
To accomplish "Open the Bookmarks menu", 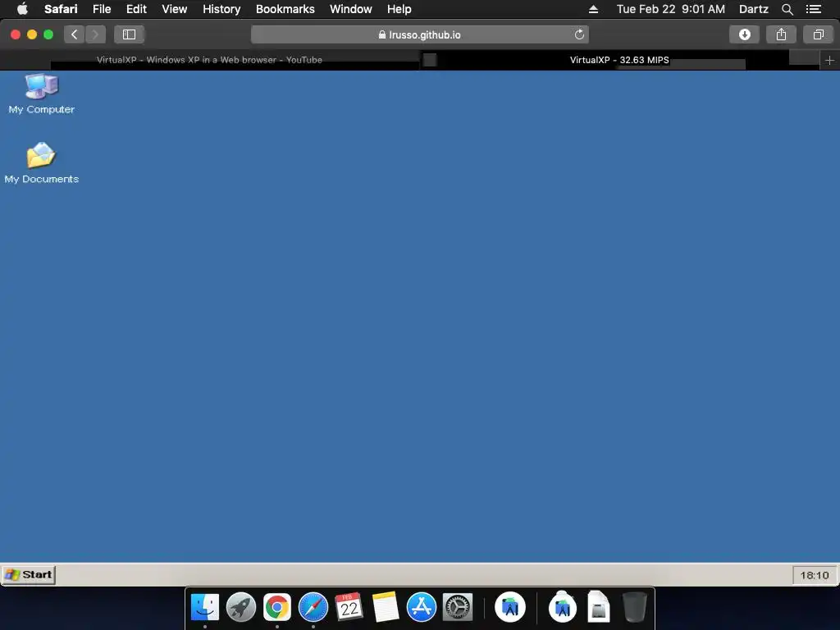I will click(285, 9).
